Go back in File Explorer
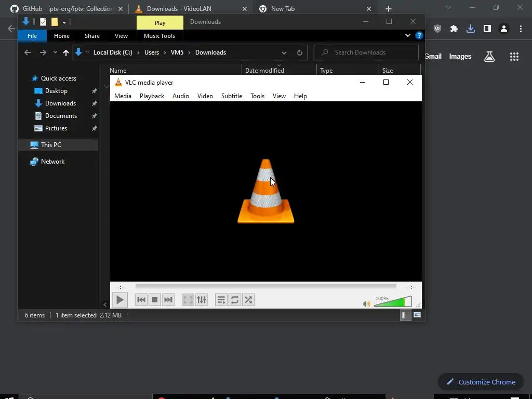The height and width of the screenshot is (399, 532). (x=28, y=52)
